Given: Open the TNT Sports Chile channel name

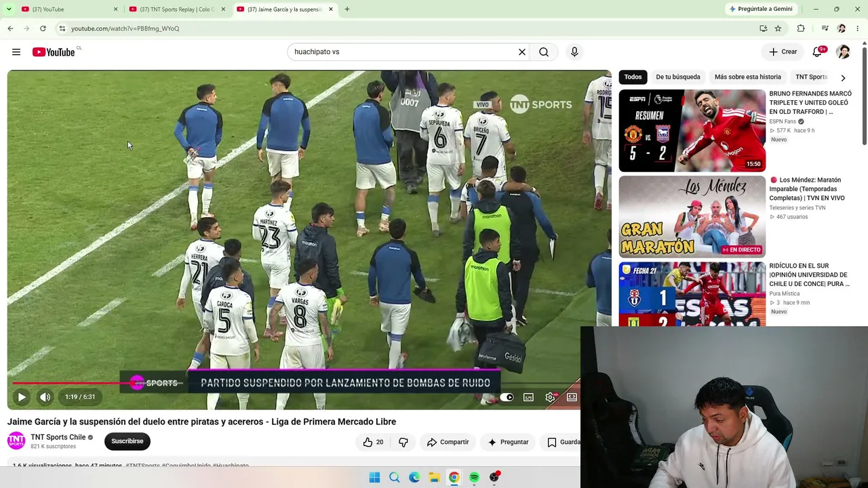Looking at the screenshot, I should tap(58, 437).
